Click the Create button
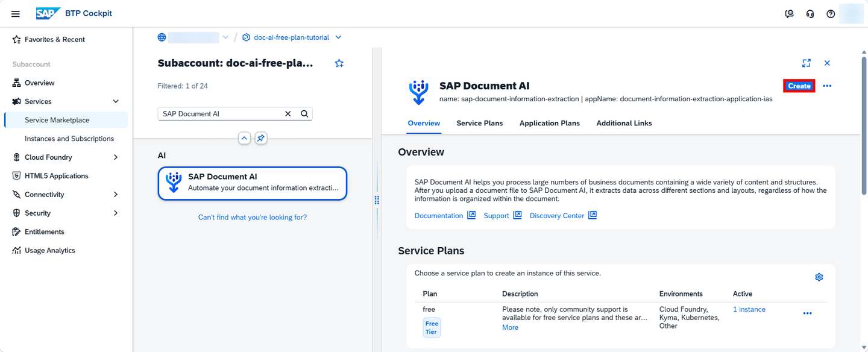 (799, 86)
